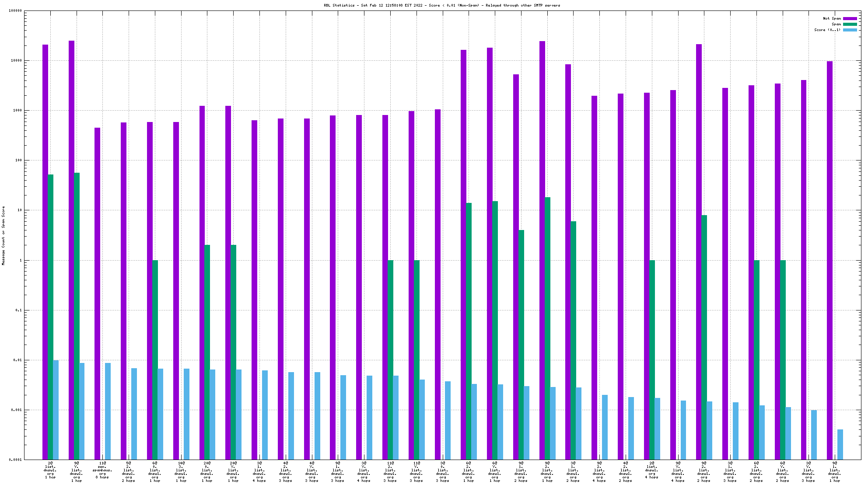The image size is (868, 488).
Task: Click the 14@ 3.list.dnswl.org axis label
Action: coord(181,471)
